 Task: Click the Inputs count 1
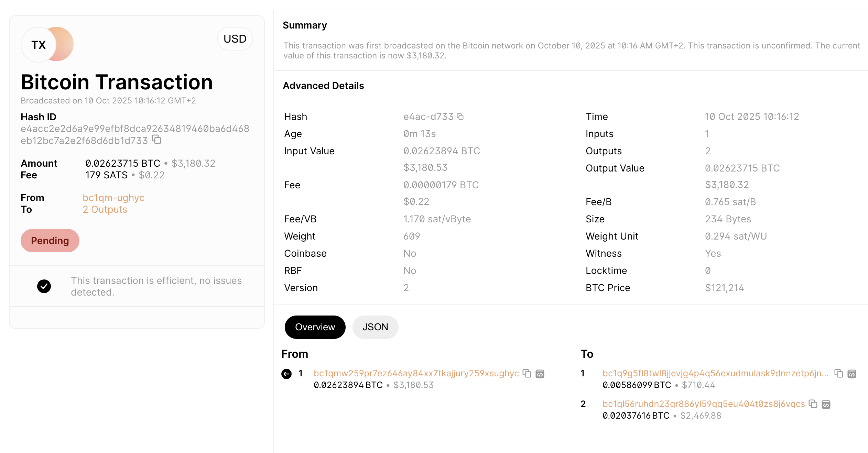click(x=707, y=134)
